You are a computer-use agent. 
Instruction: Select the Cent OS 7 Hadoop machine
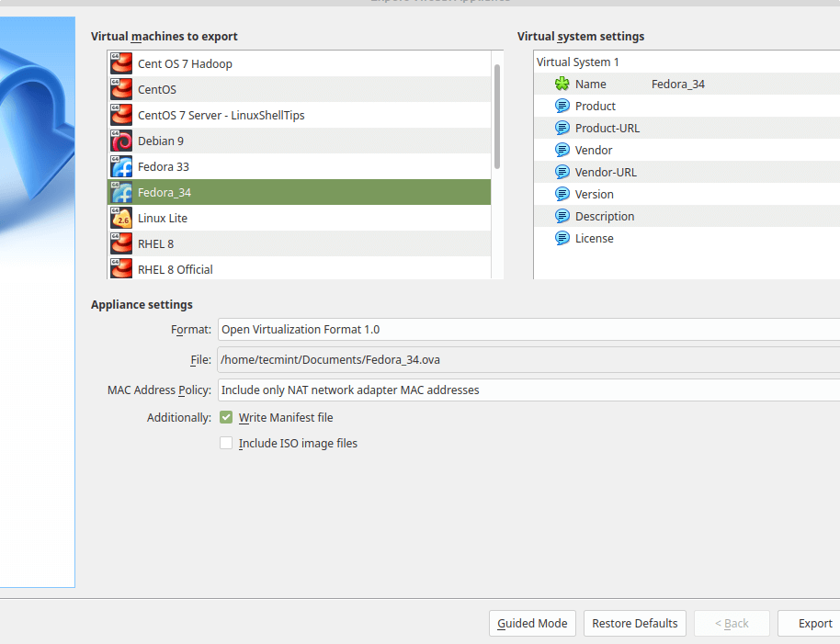[300, 63]
